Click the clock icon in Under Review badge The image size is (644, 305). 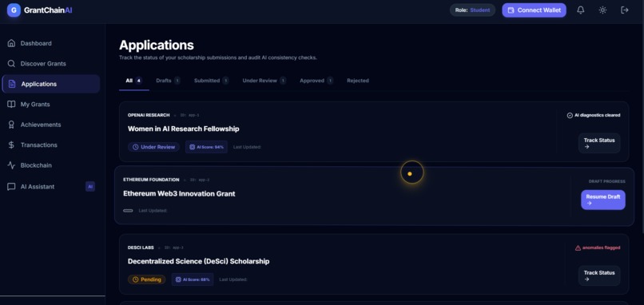[136, 147]
